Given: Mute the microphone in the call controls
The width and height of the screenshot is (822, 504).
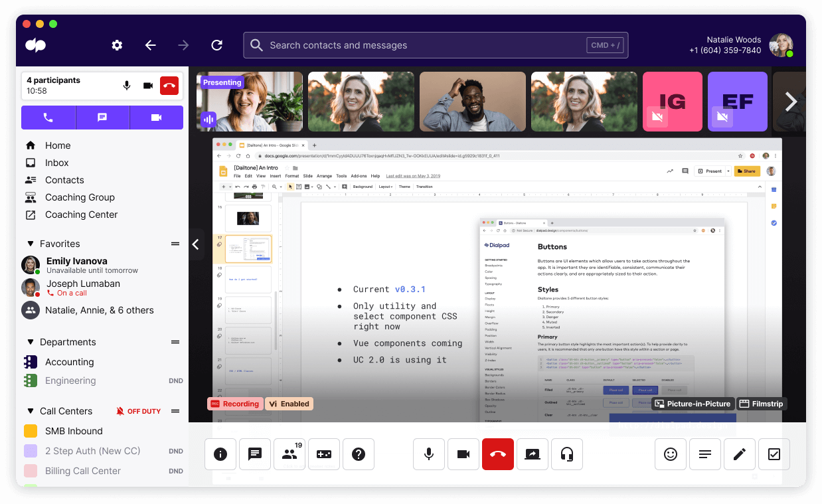Looking at the screenshot, I should 428,454.
